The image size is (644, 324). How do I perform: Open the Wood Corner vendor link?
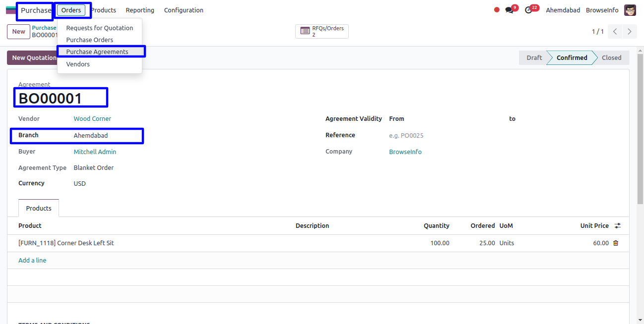pyautogui.click(x=92, y=119)
